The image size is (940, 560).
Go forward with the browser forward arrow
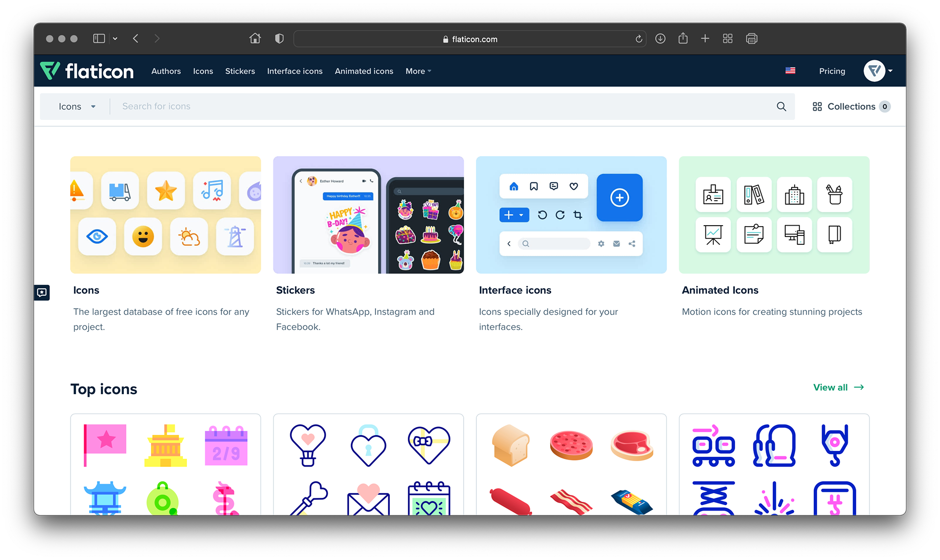(157, 39)
